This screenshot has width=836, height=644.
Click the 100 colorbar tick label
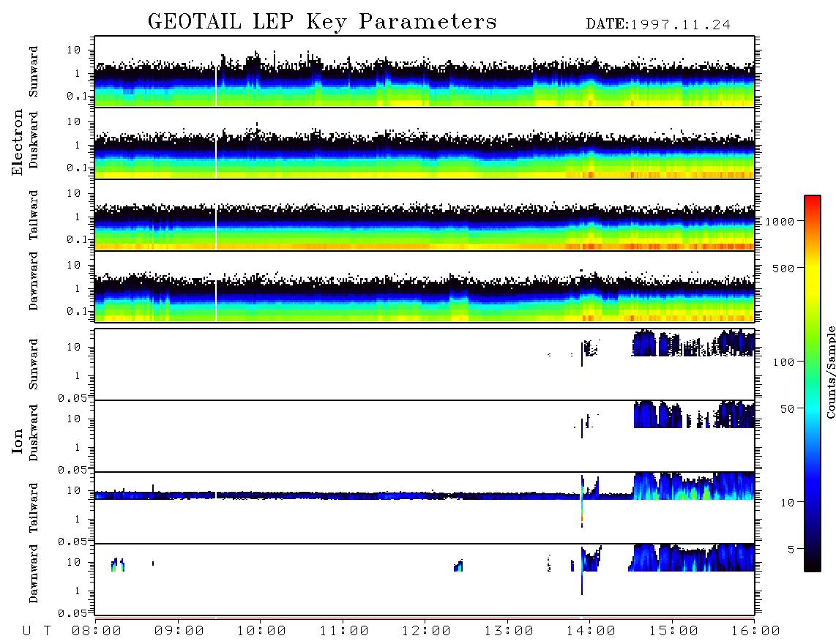(x=783, y=362)
